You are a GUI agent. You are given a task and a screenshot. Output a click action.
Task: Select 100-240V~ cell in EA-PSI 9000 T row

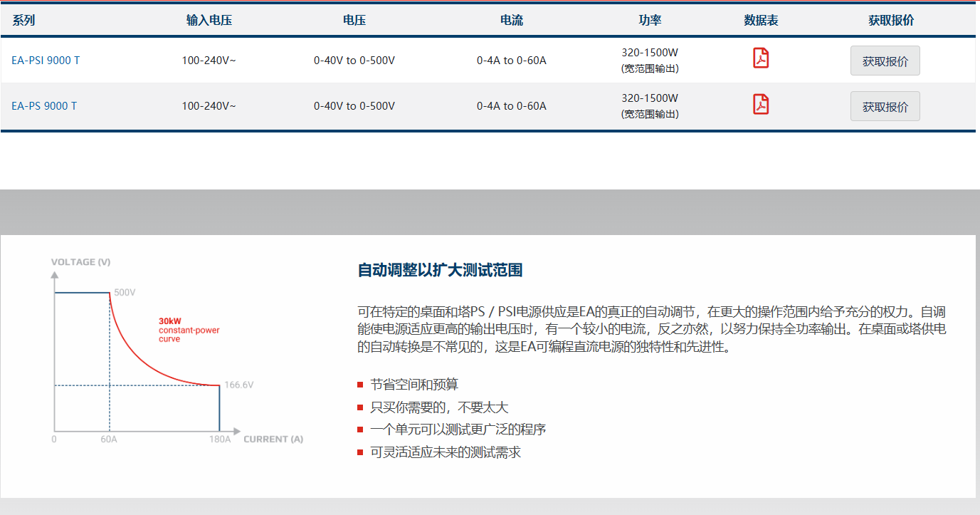pyautogui.click(x=209, y=61)
